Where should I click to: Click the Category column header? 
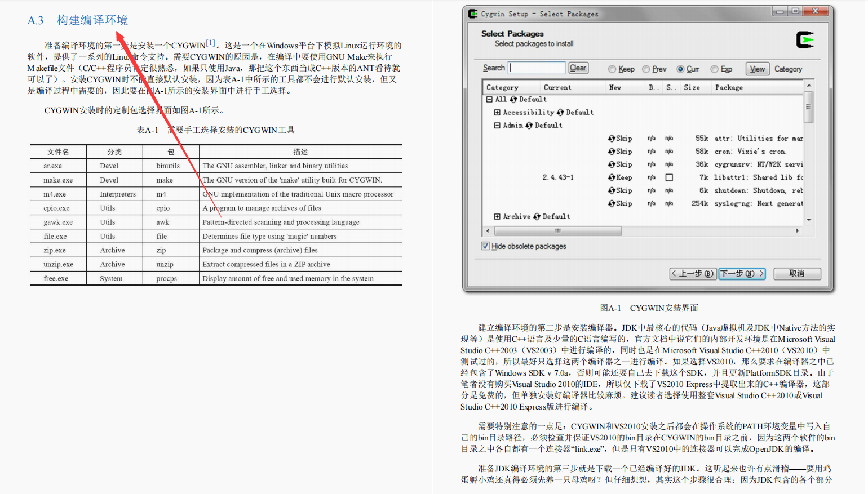coord(512,87)
